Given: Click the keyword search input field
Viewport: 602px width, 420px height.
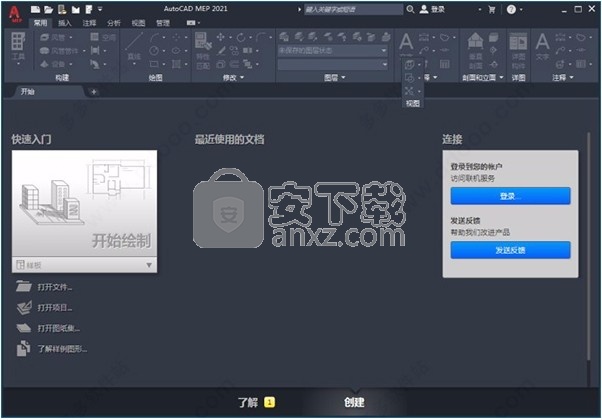Looking at the screenshot, I should [x=353, y=10].
